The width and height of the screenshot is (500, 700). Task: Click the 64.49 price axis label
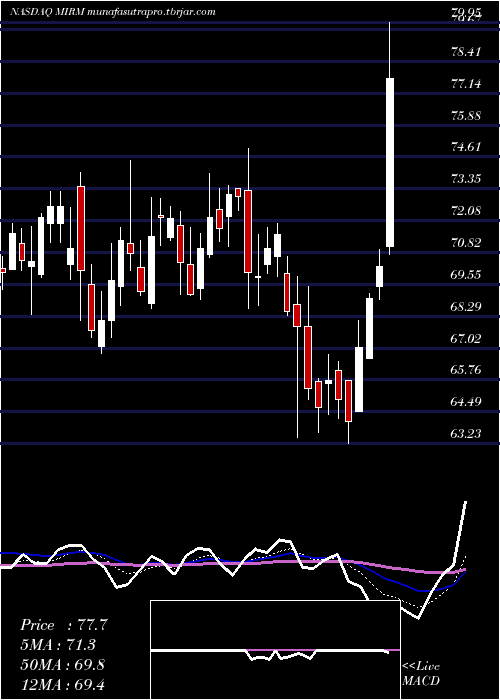coord(466,402)
